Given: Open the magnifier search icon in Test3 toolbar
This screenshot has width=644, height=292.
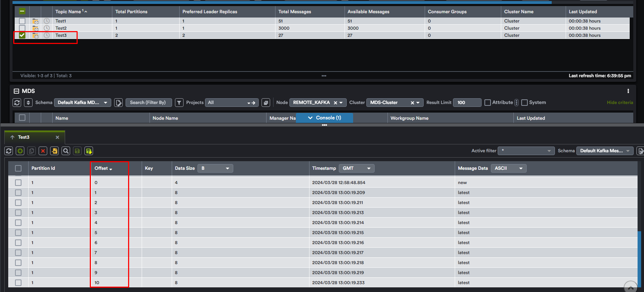Looking at the screenshot, I should [x=66, y=151].
